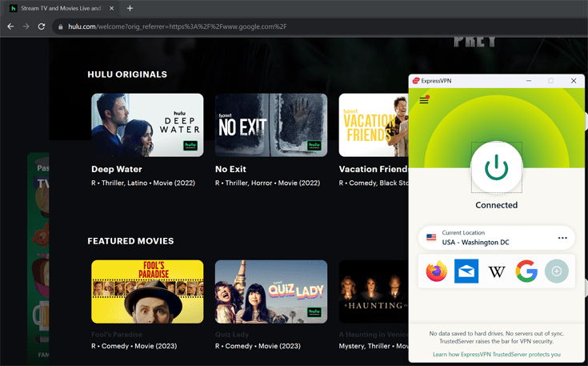Close the ExpressVPN window
The width and height of the screenshot is (588, 366).
tap(573, 81)
